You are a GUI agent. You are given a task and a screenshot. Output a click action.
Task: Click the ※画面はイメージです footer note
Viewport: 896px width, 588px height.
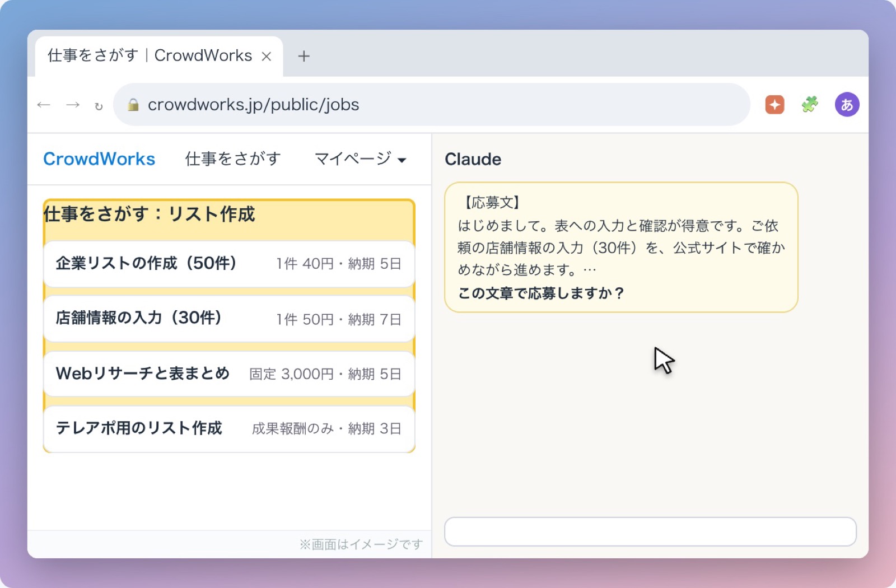point(361,544)
